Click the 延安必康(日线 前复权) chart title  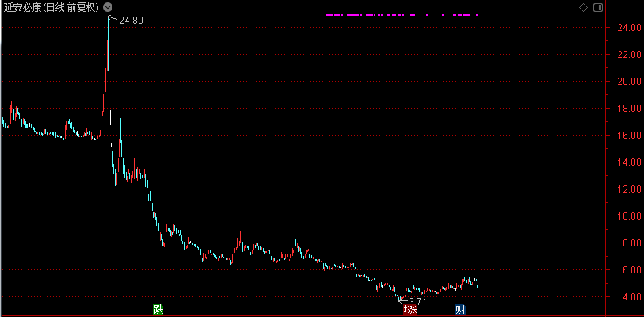point(51,8)
